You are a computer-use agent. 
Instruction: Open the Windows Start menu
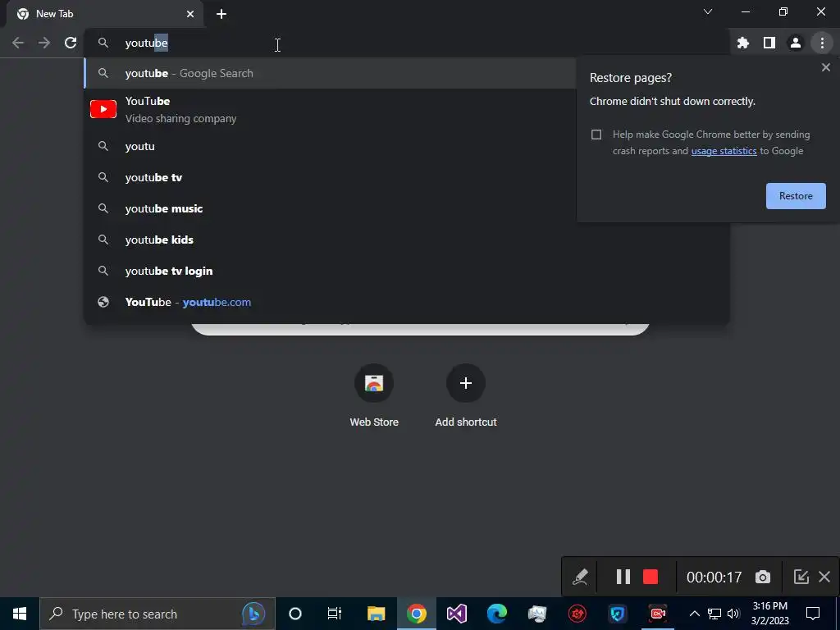point(20,614)
